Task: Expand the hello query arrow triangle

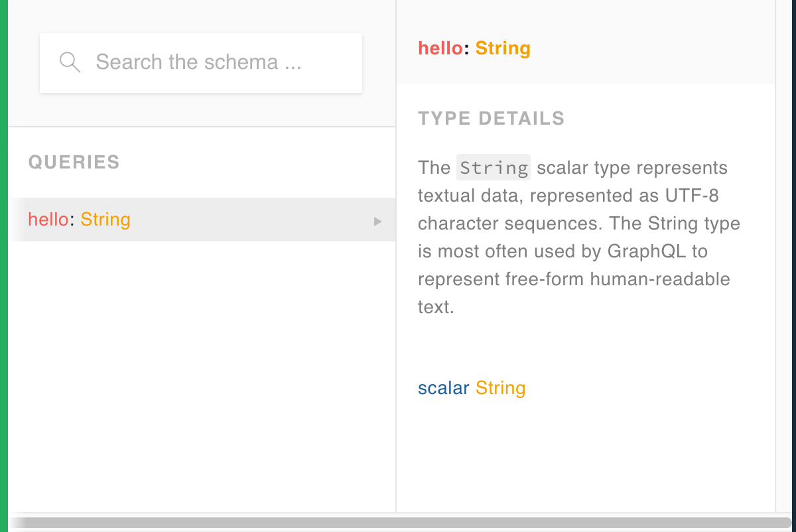Action: [378, 221]
